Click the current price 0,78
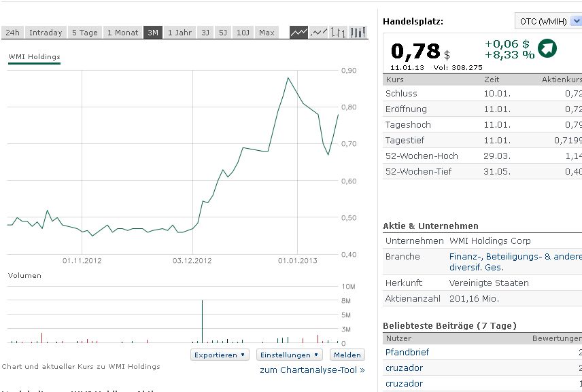 point(415,51)
